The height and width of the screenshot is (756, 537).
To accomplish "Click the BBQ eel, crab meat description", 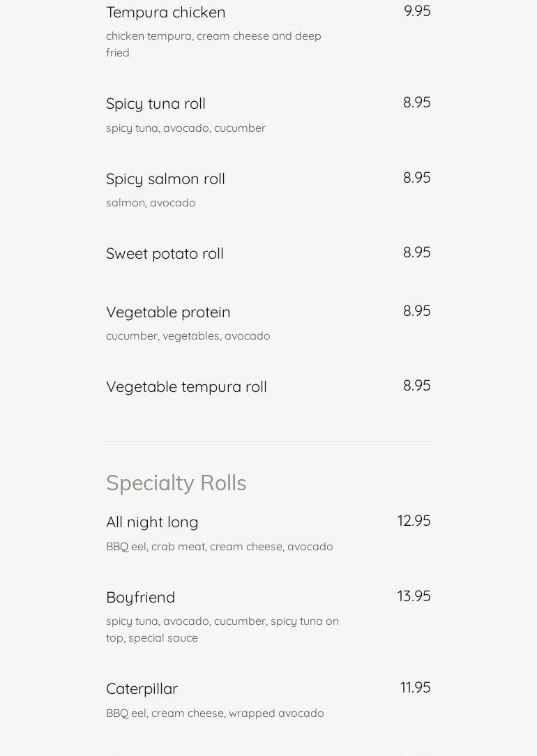I will pos(219,547).
